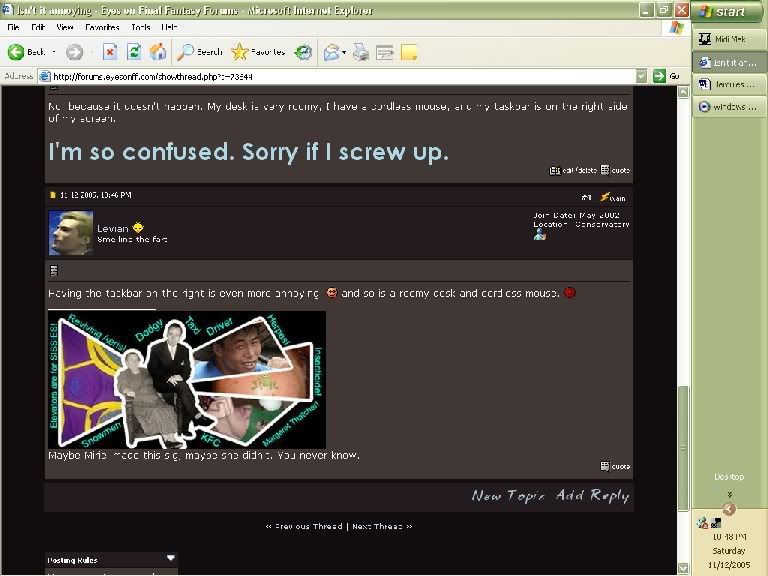Switch to Midi Mek taskbar item

tap(729, 39)
